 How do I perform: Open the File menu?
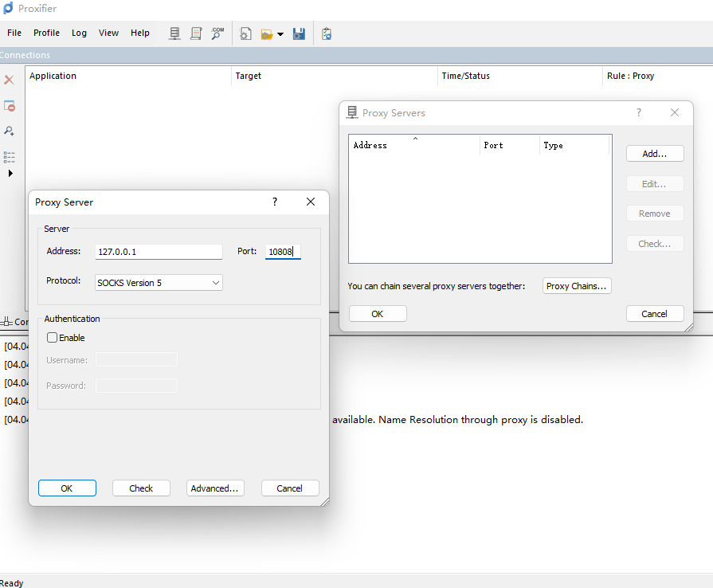(14, 33)
